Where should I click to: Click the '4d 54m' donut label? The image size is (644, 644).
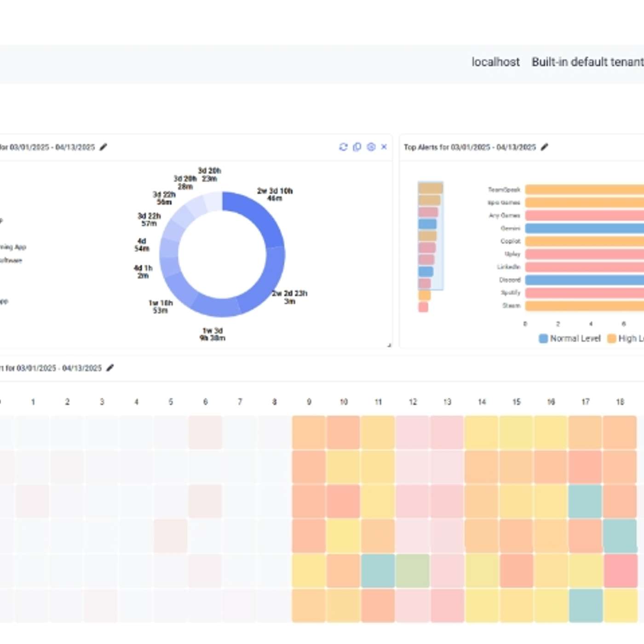point(142,245)
